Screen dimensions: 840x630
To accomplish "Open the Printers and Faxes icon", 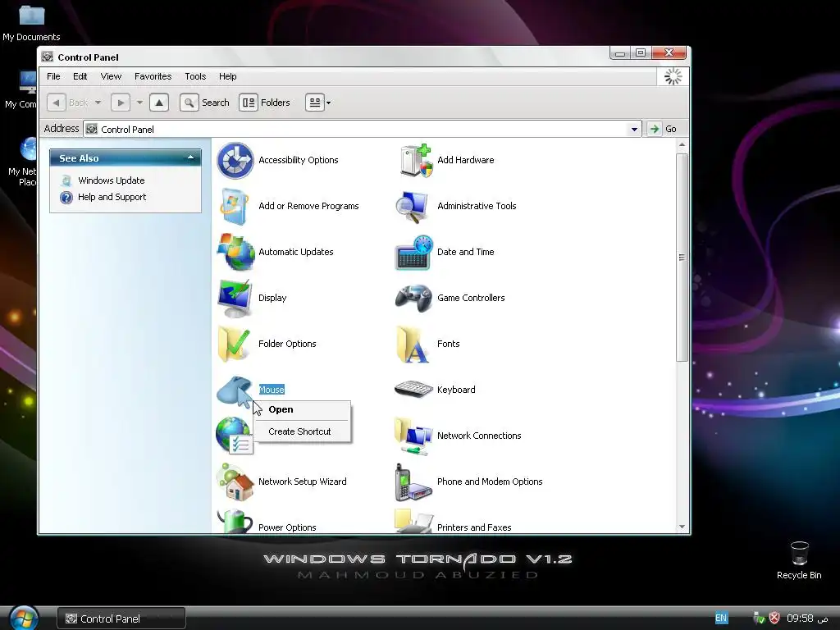I will pyautogui.click(x=413, y=521).
